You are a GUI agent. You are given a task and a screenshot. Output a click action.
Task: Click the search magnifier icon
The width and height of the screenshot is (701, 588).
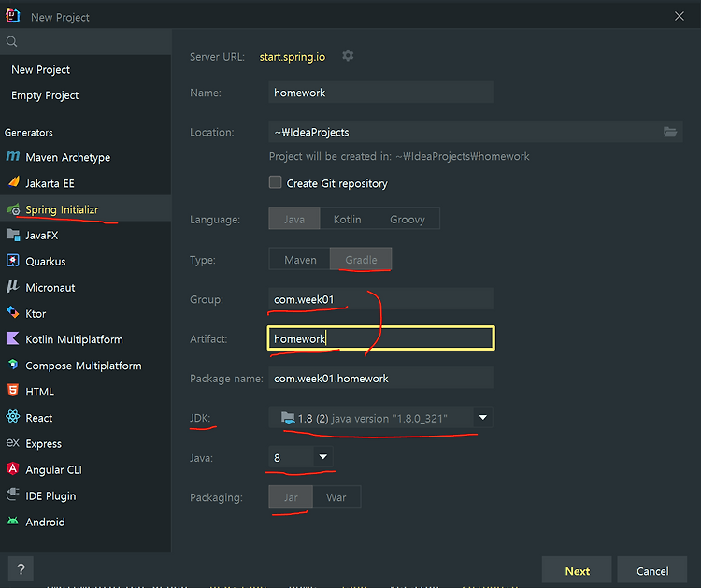coord(11,41)
